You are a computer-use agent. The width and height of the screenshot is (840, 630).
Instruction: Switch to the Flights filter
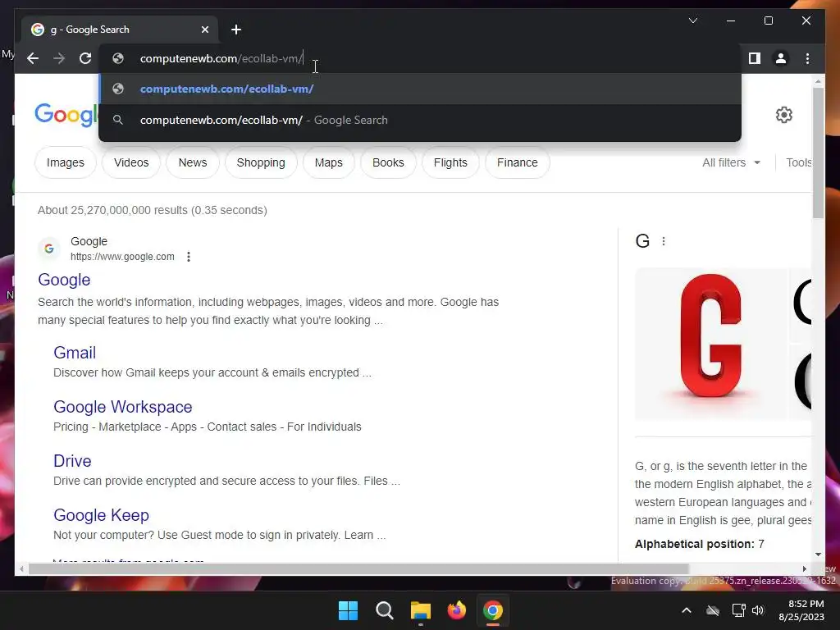point(450,162)
